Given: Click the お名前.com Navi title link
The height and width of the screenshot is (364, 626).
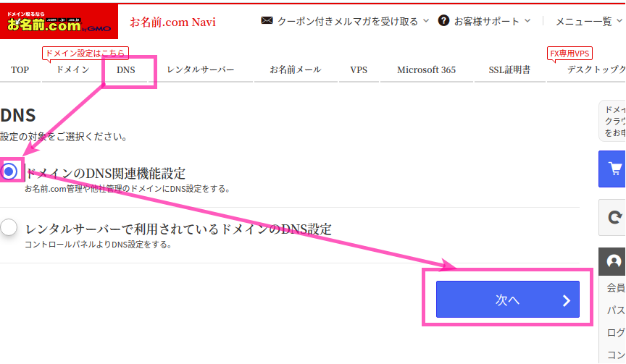Looking at the screenshot, I should tap(172, 22).
